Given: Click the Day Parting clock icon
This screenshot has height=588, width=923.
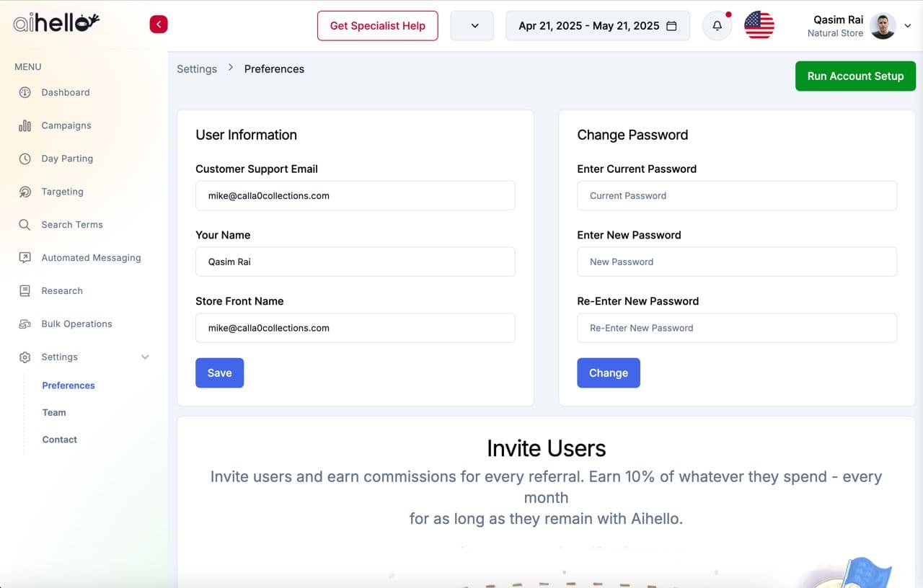Looking at the screenshot, I should tap(25, 159).
